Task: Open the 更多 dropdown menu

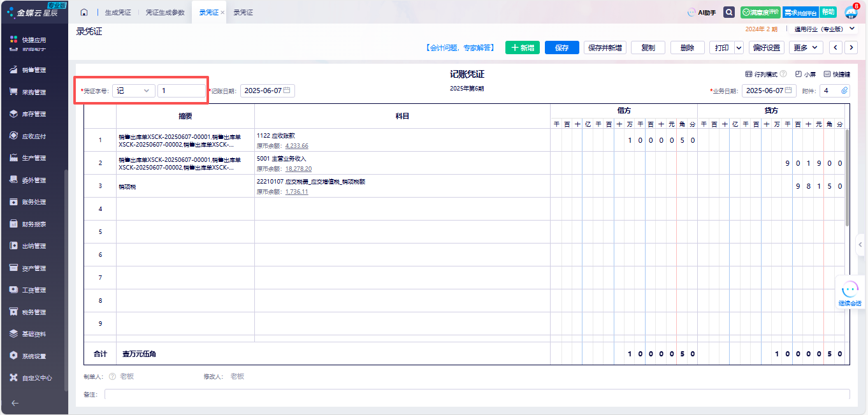Action: pyautogui.click(x=806, y=48)
